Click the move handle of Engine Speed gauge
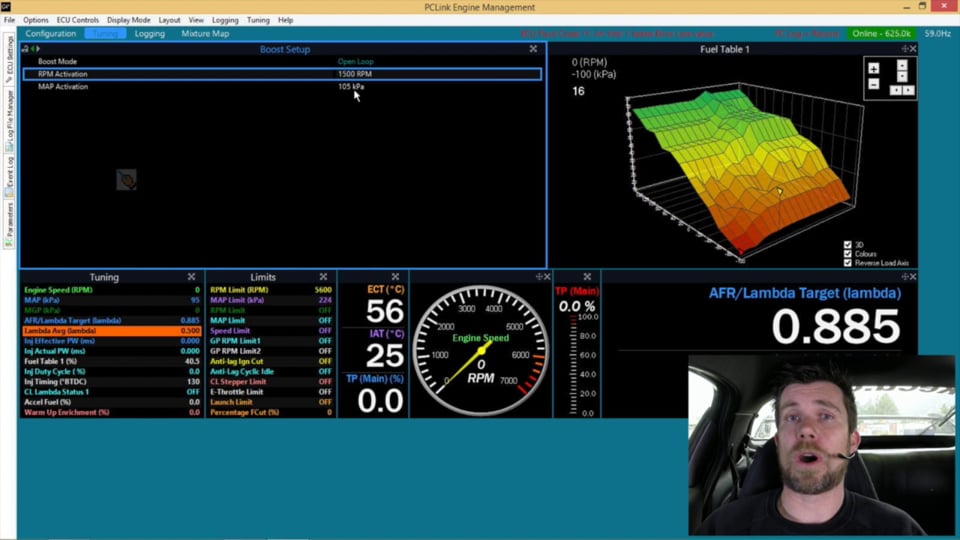This screenshot has height=540, width=960. coord(539,277)
